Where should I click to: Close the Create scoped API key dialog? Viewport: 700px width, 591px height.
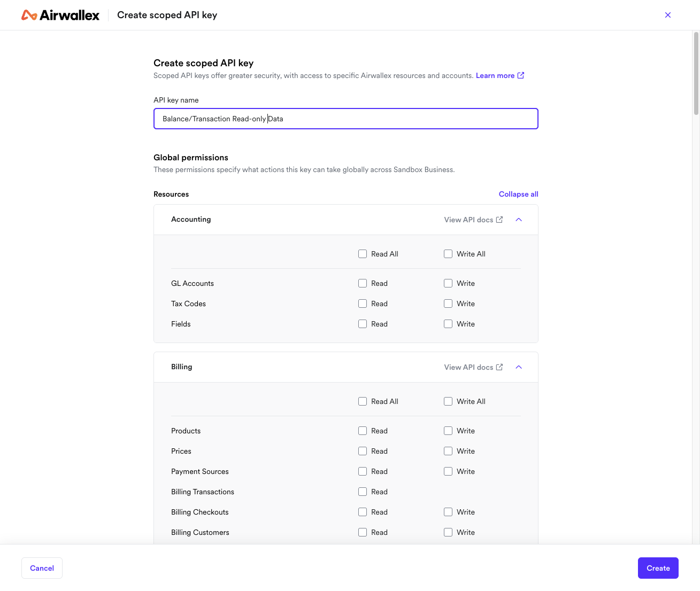(x=668, y=15)
